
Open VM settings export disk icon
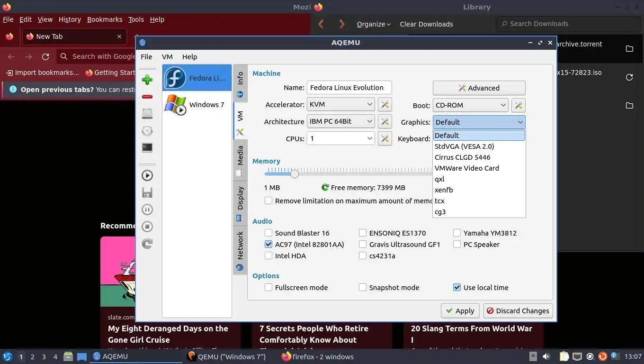[x=147, y=113]
